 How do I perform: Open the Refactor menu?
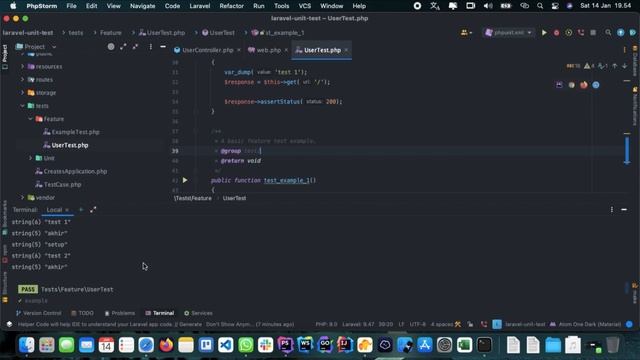tap(231, 6)
